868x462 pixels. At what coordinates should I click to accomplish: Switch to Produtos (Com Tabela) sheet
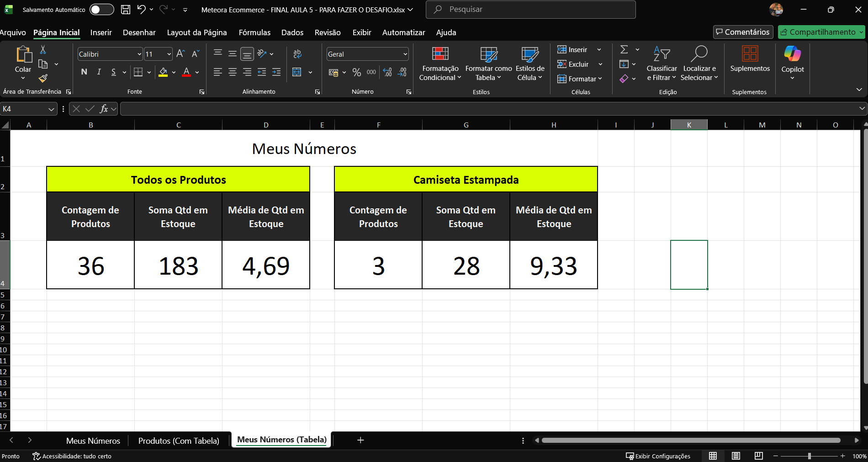click(179, 441)
